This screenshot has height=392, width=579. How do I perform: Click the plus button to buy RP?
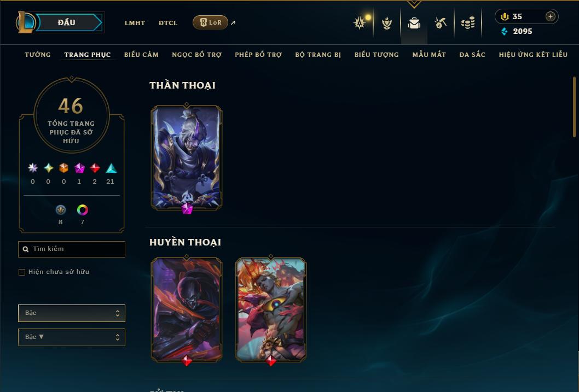pos(550,16)
